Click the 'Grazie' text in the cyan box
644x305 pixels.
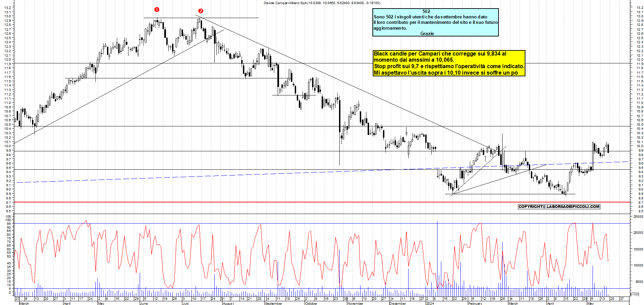point(427,33)
